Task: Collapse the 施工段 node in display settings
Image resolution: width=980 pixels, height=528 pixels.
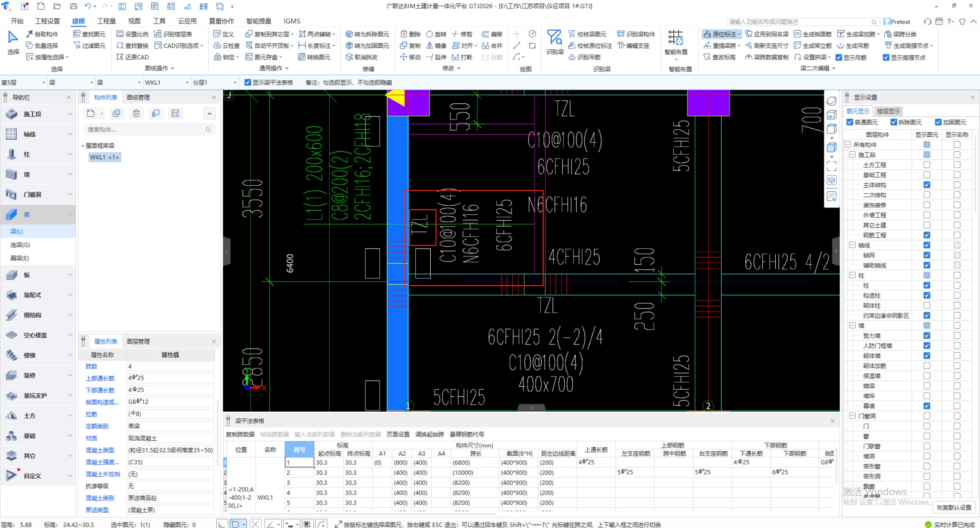Action: pos(853,155)
